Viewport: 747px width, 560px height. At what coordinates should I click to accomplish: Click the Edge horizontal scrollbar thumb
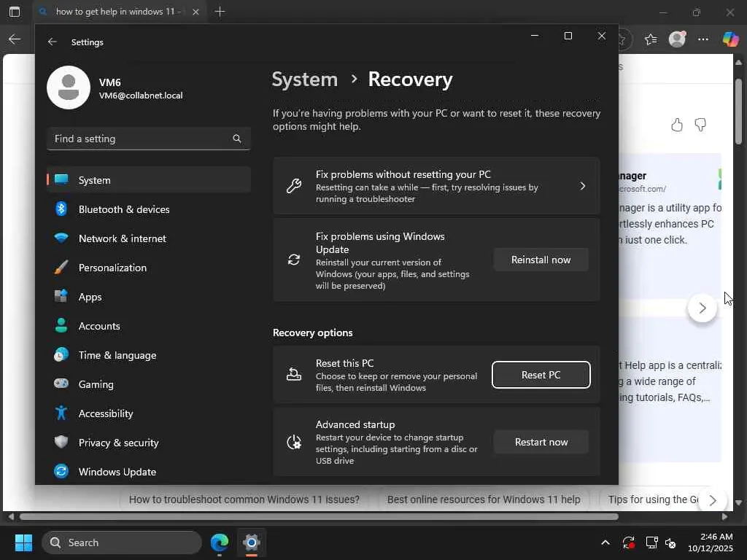click(x=319, y=517)
